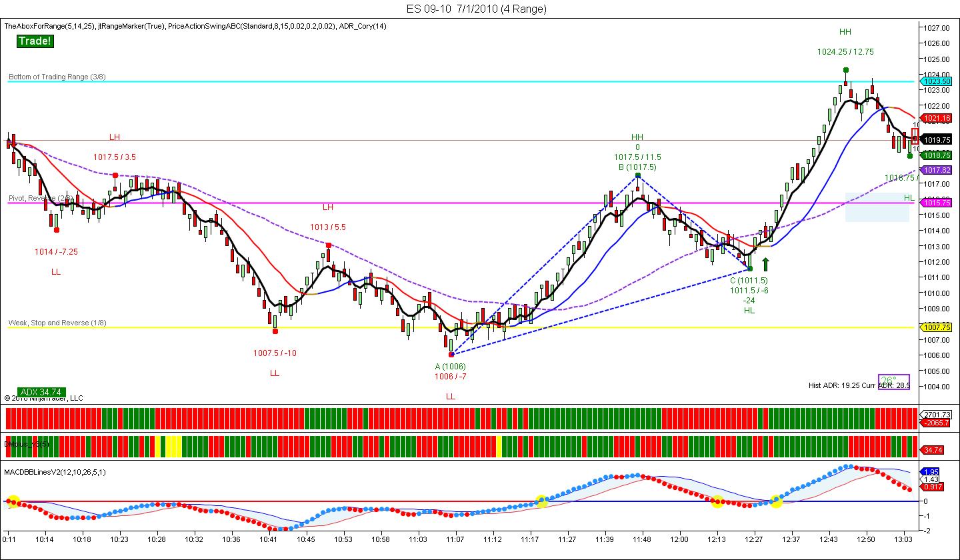
Task: Select the red swing dot below 1013 / 5.5
Action: coord(329,245)
